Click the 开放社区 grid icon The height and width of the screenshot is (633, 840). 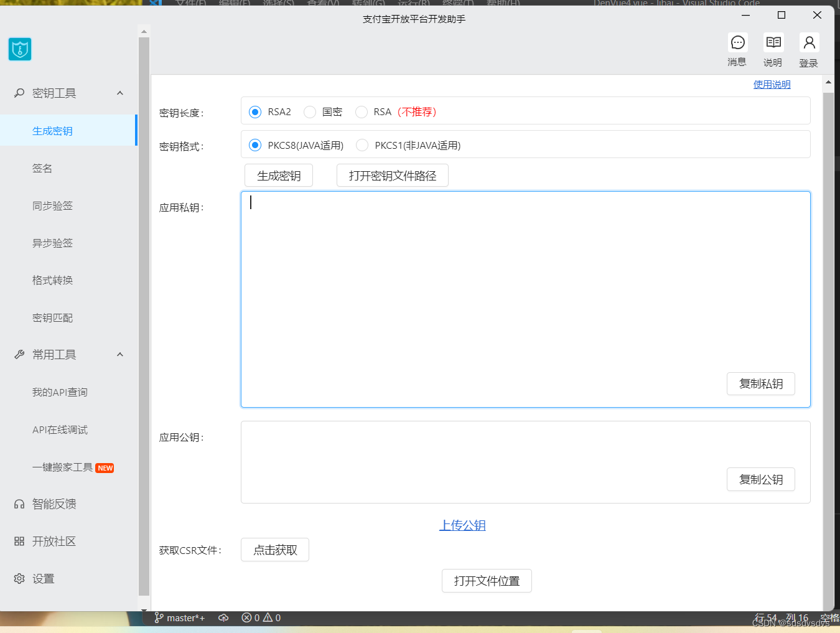click(x=19, y=542)
